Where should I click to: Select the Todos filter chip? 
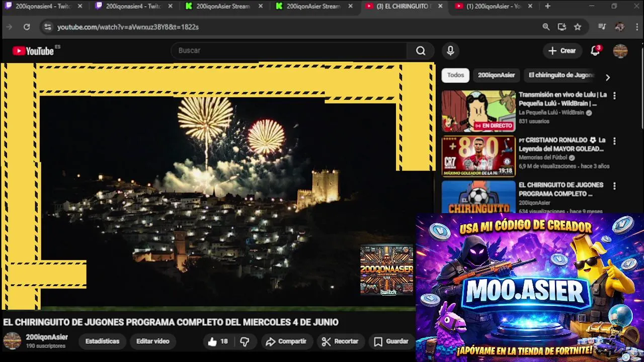[x=456, y=75]
